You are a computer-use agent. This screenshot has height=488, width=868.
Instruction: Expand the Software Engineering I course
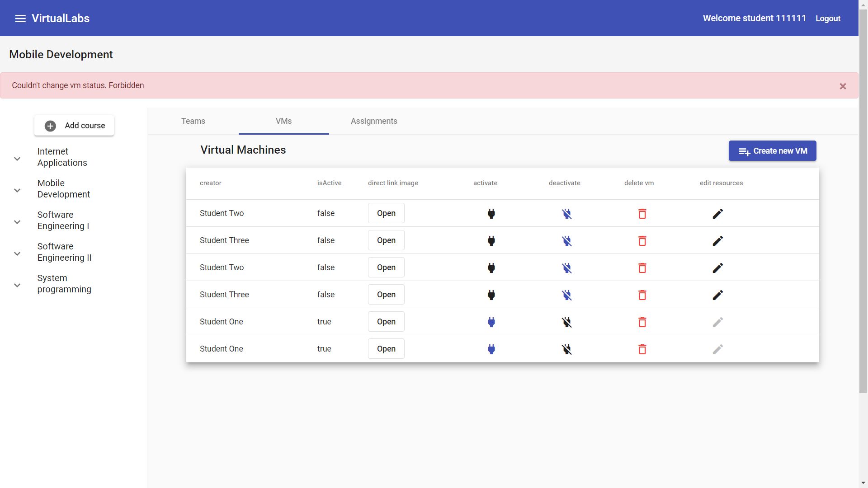tap(17, 222)
